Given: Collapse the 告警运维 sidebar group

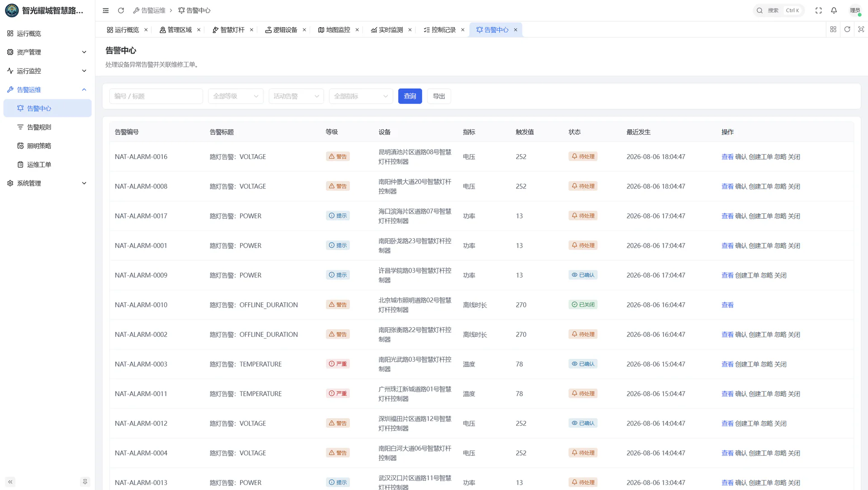Looking at the screenshot, I should click(47, 90).
